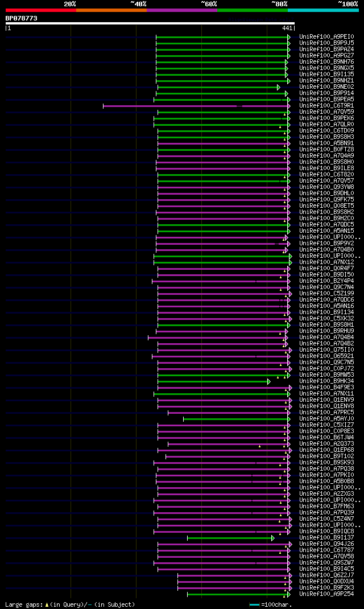The image size is (364, 609).
Task: Click the green ~80% identity legend segment
Action: (x=253, y=10)
